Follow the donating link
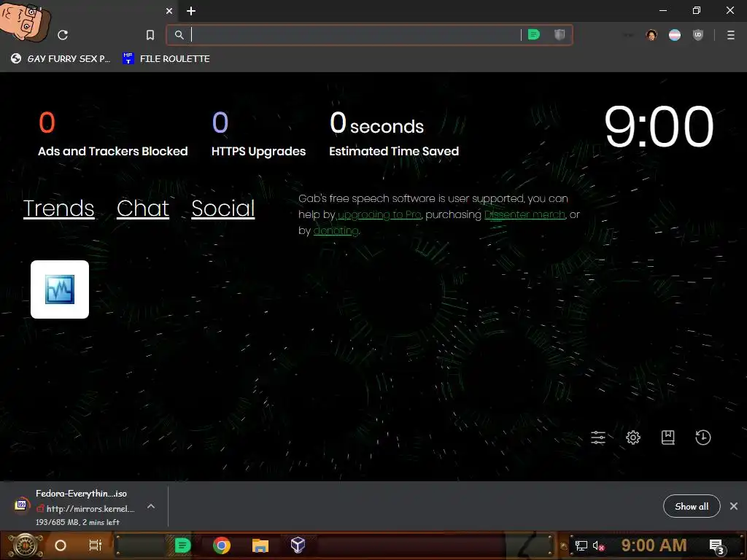The width and height of the screenshot is (747, 560). [336, 231]
